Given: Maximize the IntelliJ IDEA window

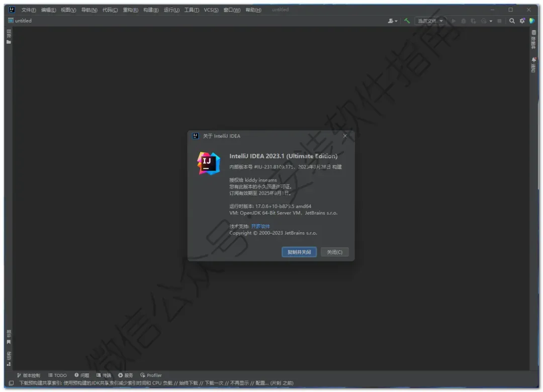Looking at the screenshot, I should click(510, 10).
